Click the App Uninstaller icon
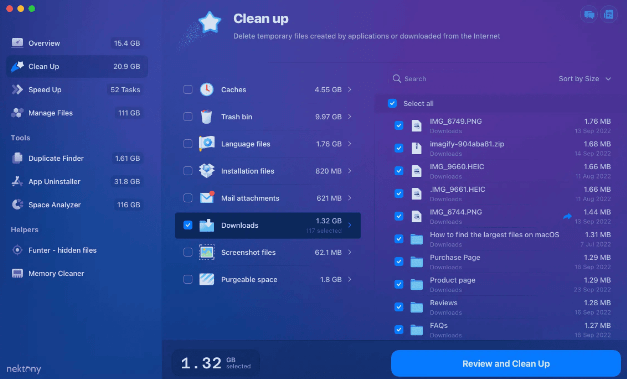The height and width of the screenshot is (379, 627). (x=17, y=182)
